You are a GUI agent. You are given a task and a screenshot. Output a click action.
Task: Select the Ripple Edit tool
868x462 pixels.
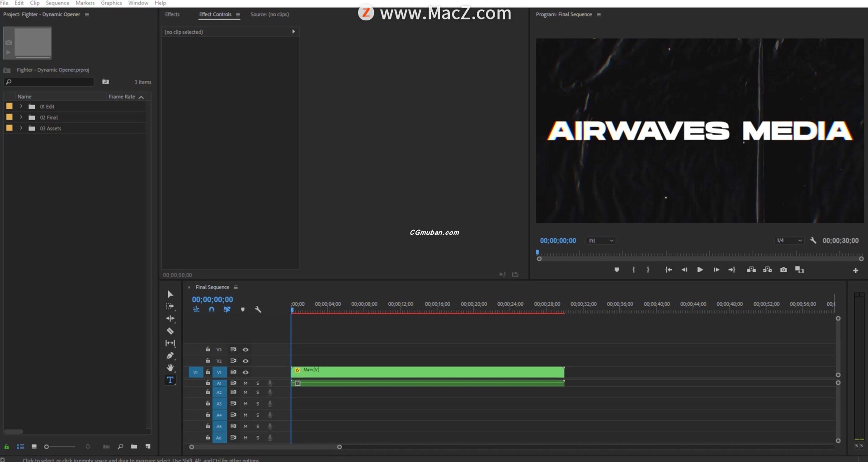(170, 318)
